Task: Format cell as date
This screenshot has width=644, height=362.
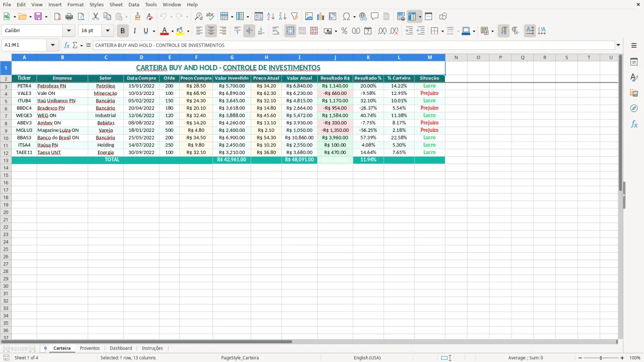Action: coord(368,31)
